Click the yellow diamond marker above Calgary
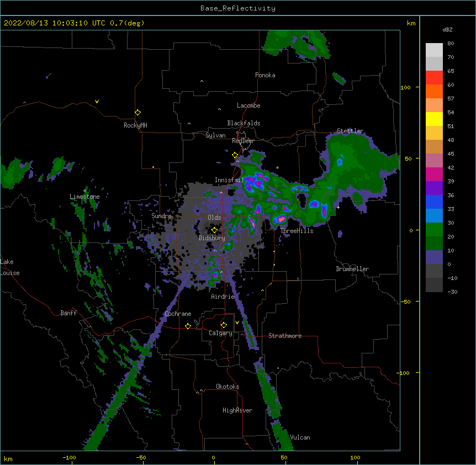Image resolution: width=476 pixels, height=465 pixels. click(224, 325)
